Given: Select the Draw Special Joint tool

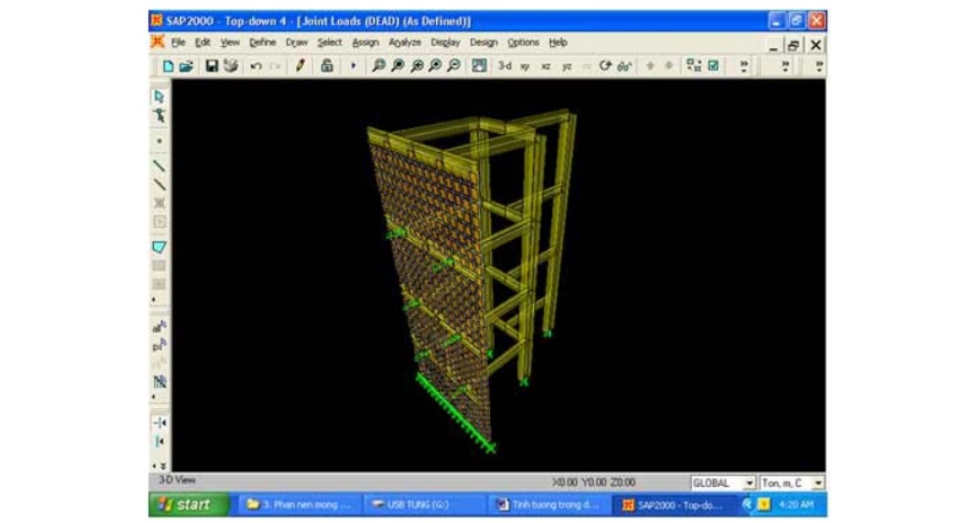Looking at the screenshot, I should click(x=160, y=141).
